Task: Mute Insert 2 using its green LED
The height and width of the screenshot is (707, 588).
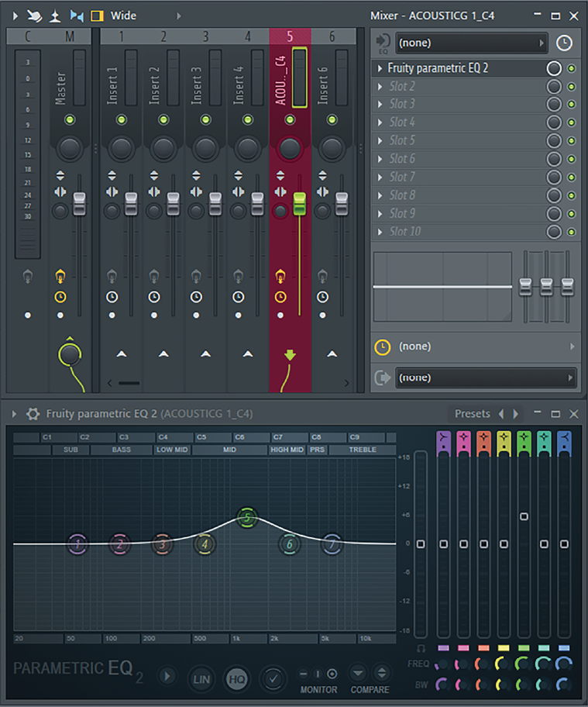Action: [x=163, y=119]
